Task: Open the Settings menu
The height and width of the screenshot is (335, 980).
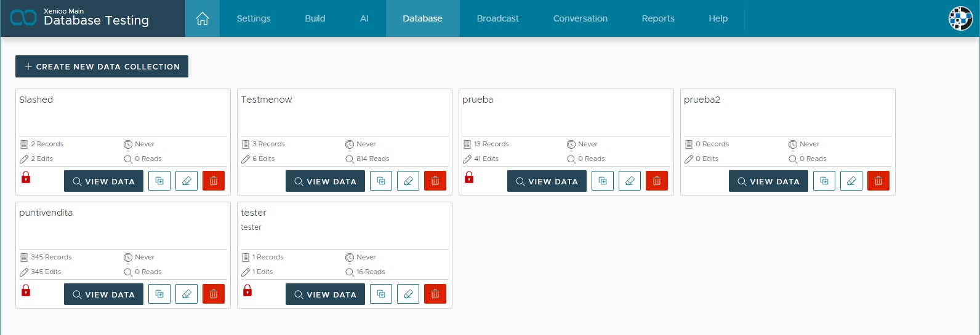Action: 254,18
